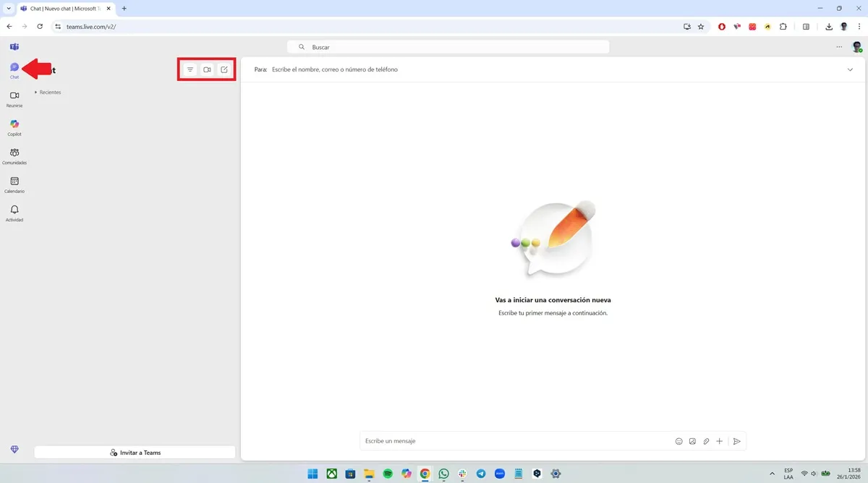Bookmark this page with the star icon
This screenshot has width=868, height=483.
coord(701,27)
